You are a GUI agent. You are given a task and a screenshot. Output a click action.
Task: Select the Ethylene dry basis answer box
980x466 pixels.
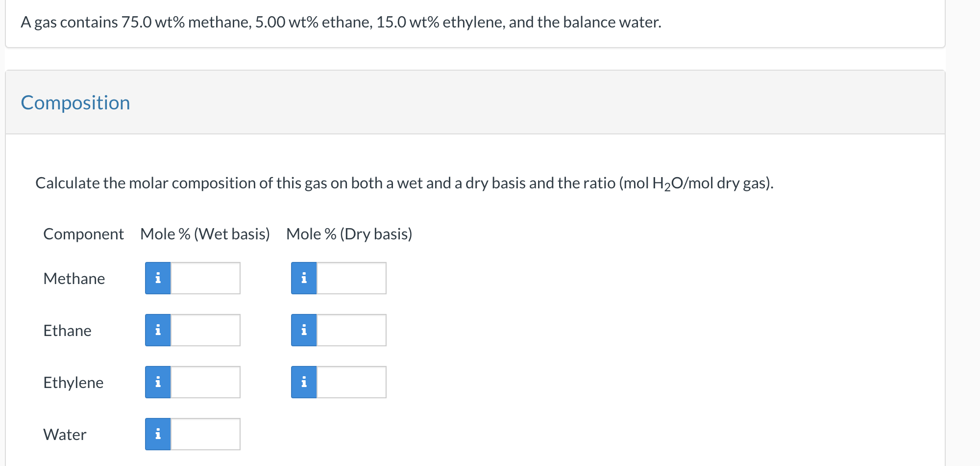click(x=352, y=382)
